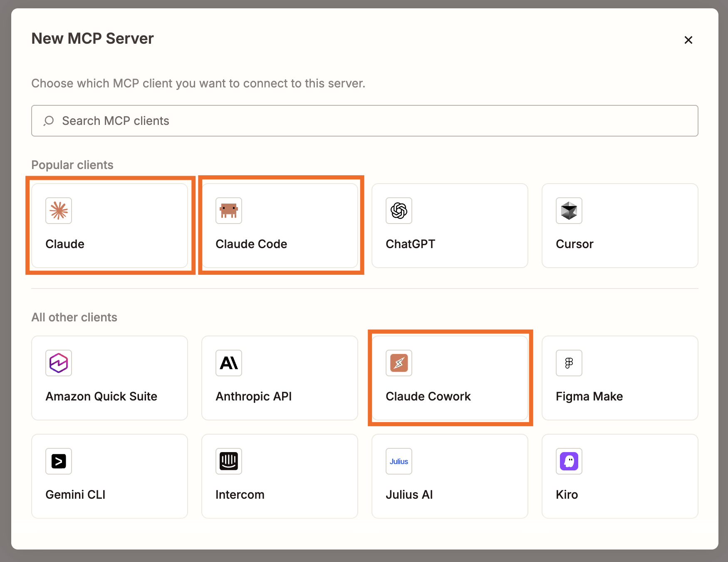
Task: Select the Anthropic API label
Action: tap(254, 396)
